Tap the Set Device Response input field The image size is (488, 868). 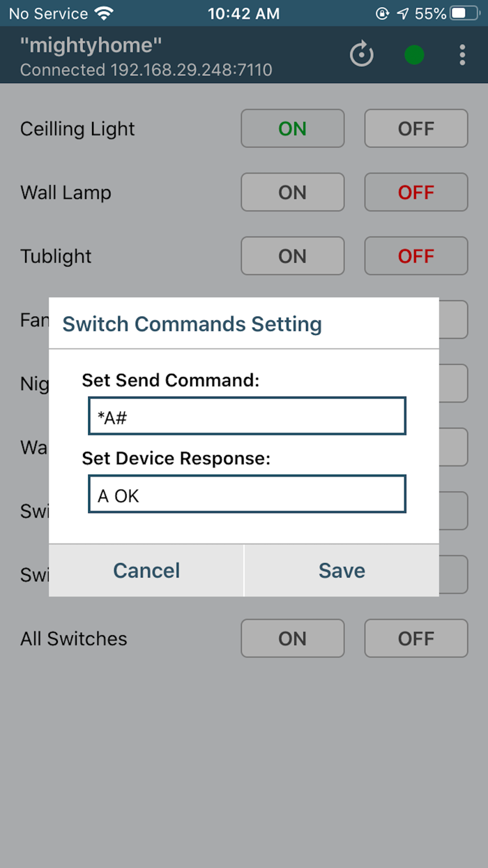(247, 493)
